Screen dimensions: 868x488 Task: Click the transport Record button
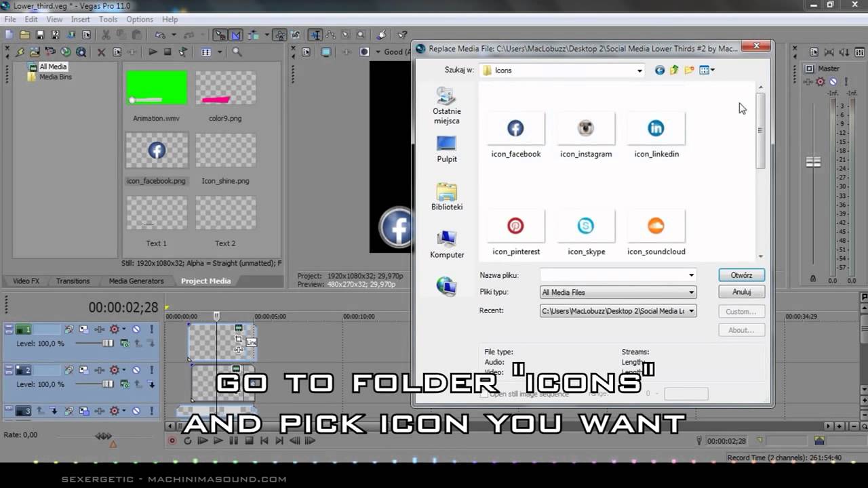pyautogui.click(x=172, y=441)
